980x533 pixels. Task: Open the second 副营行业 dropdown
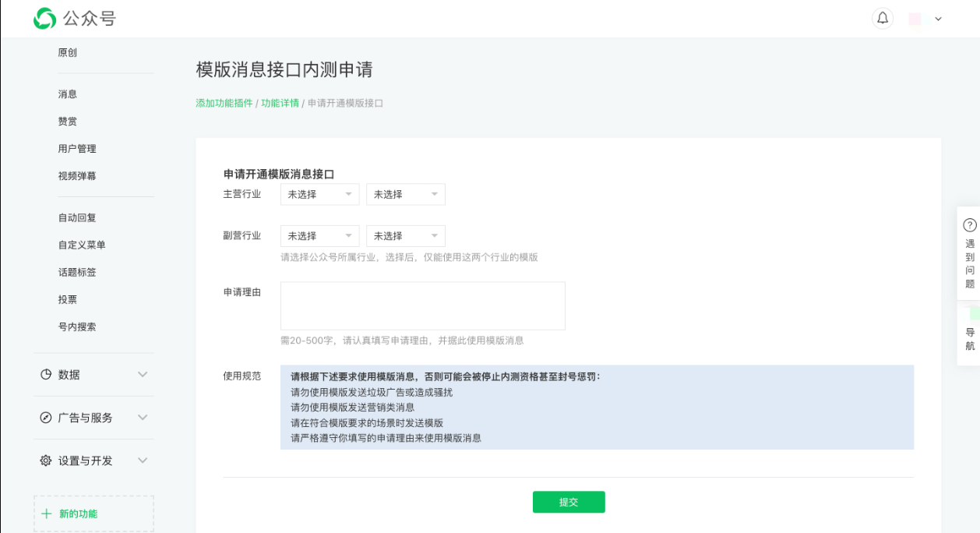click(406, 236)
